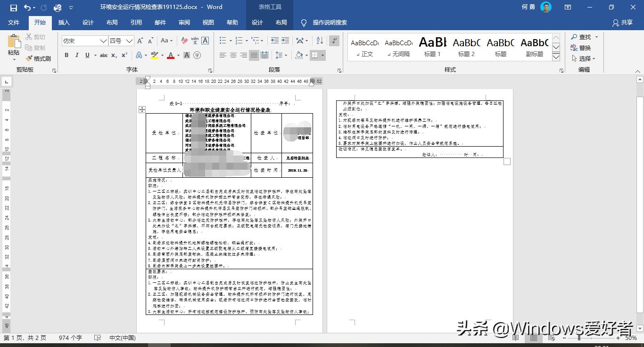Expand the Styles gallery with its more arrow
The height and width of the screenshot is (347, 644).
[557, 57]
